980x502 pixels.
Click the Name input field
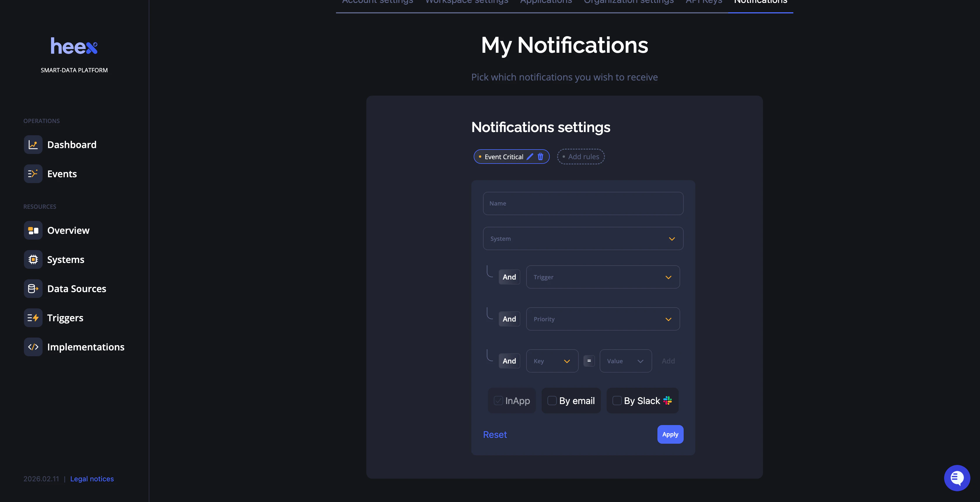[583, 203]
